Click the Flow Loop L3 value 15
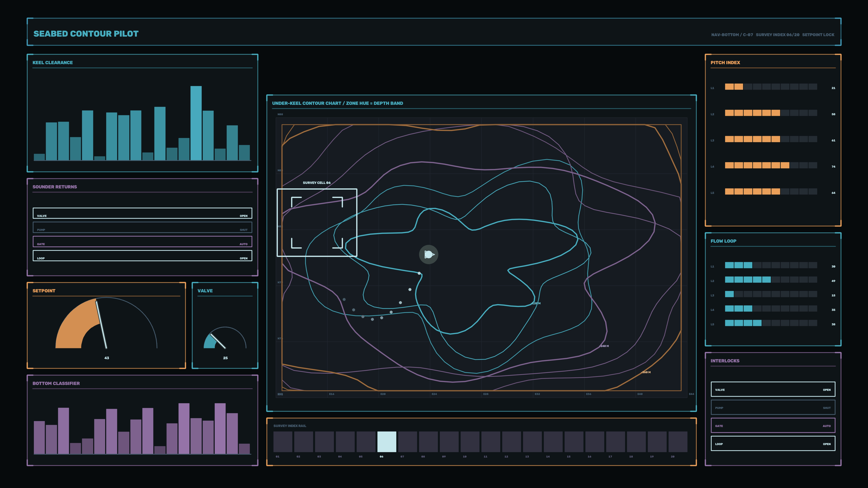Screen dimensions: 868x488 (x=833, y=295)
